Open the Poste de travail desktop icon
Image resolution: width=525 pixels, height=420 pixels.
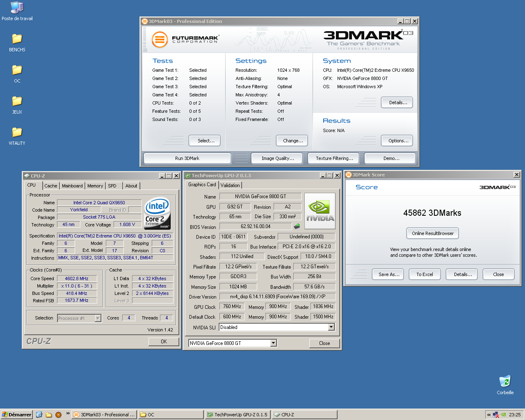point(17,11)
